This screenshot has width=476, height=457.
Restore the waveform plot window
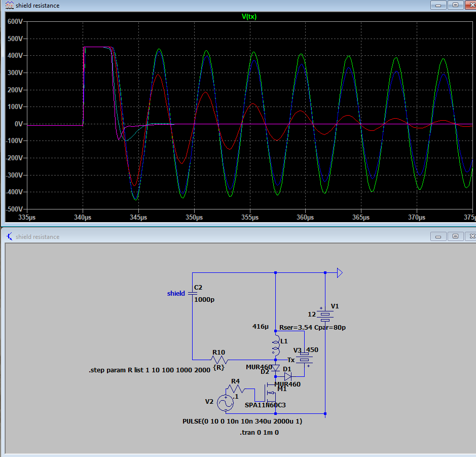click(455, 5)
